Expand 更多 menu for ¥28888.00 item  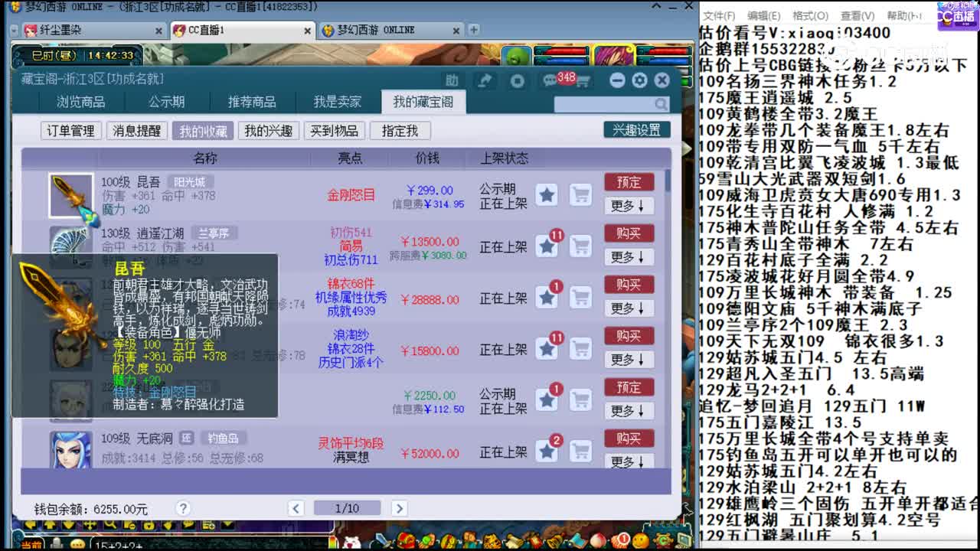tap(629, 308)
